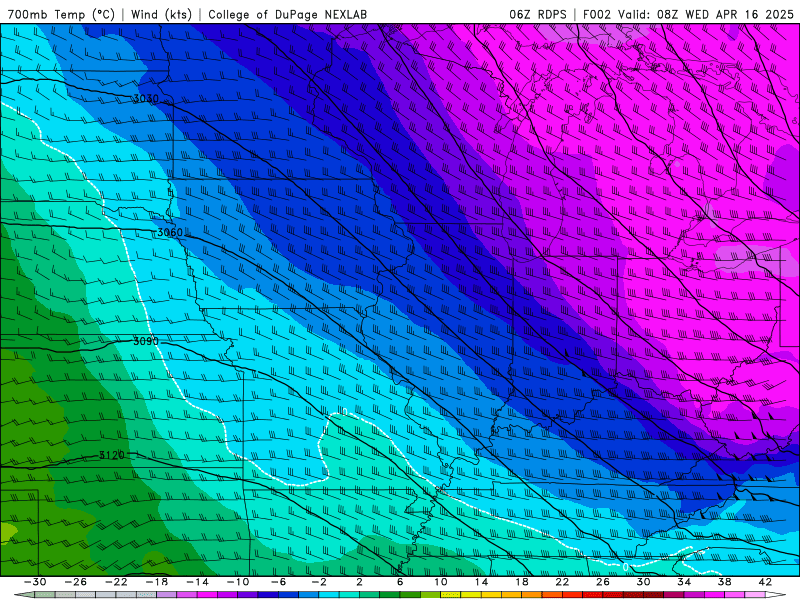Click the 18 color scale value
Viewport: 800px width, 600px height.
[521, 582]
